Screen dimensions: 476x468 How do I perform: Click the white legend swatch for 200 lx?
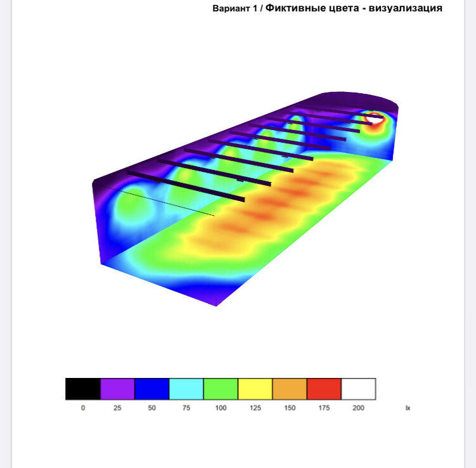(359, 389)
